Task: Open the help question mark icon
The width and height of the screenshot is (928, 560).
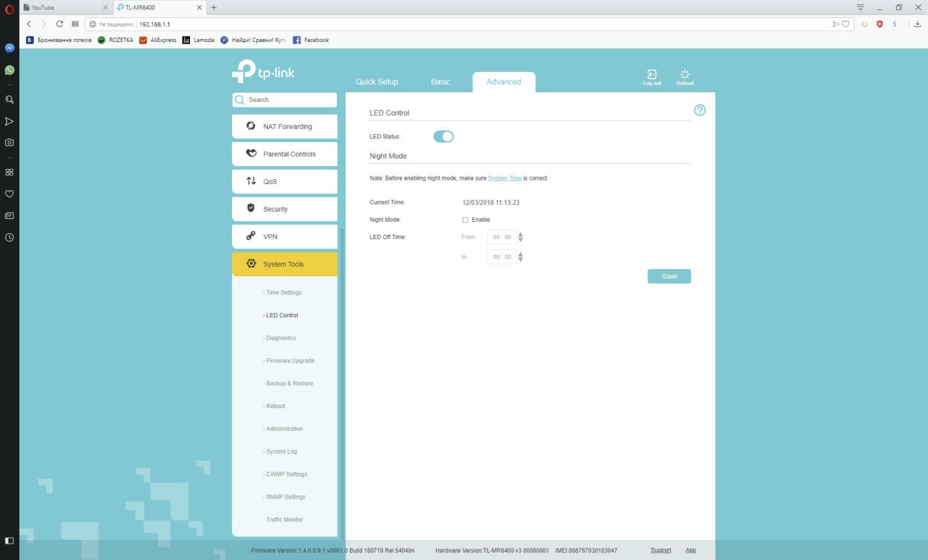Action: [x=700, y=110]
